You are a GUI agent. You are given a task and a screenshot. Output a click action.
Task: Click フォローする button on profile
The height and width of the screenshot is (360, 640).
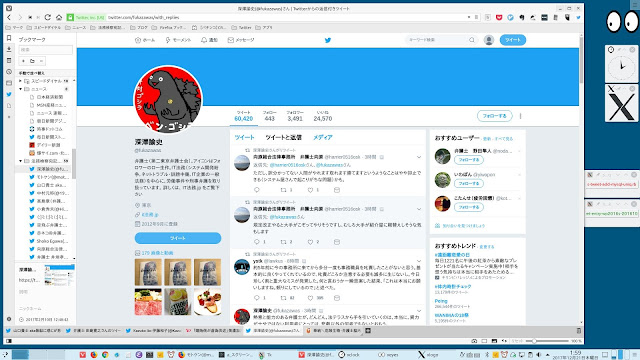pyautogui.click(x=494, y=116)
